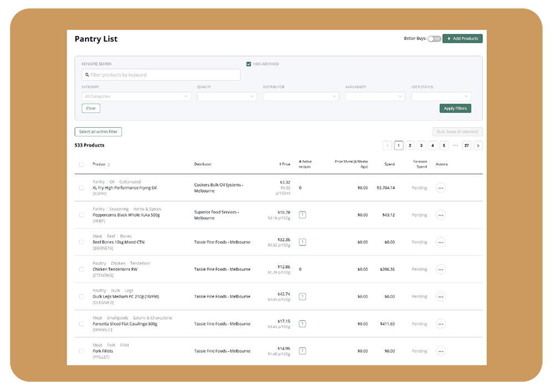This screenshot has width=555, height=392.
Task: Check the select-all checkbox in table header
Action: point(82,164)
